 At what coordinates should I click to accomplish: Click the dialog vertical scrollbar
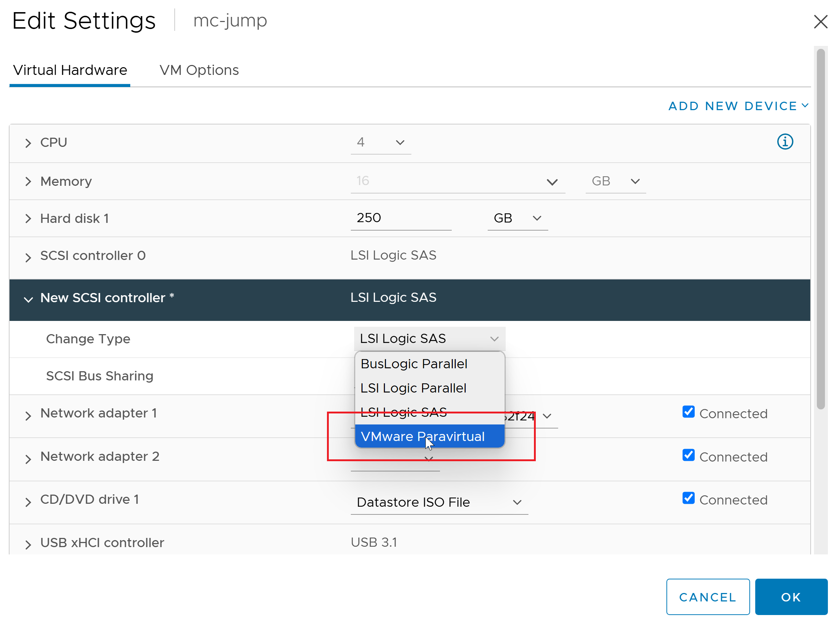821,229
